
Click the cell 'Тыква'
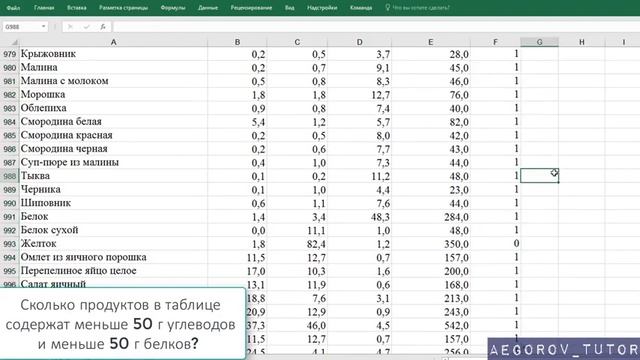coord(113,176)
